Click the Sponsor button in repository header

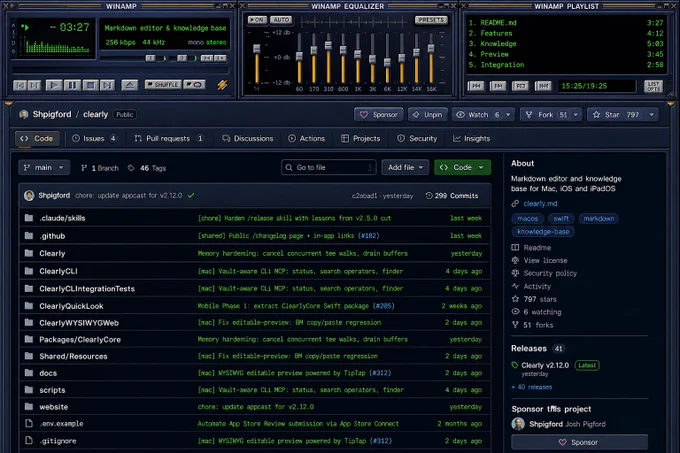[379, 114]
